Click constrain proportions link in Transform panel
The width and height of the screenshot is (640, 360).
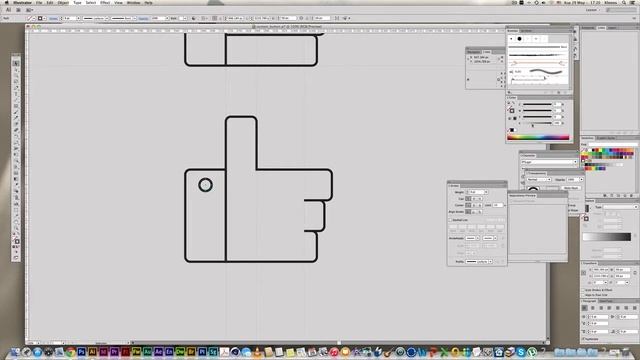pos(635,273)
